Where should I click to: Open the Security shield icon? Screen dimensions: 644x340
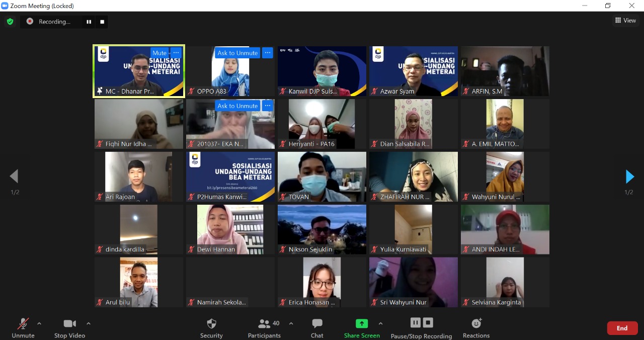pyautogui.click(x=211, y=324)
